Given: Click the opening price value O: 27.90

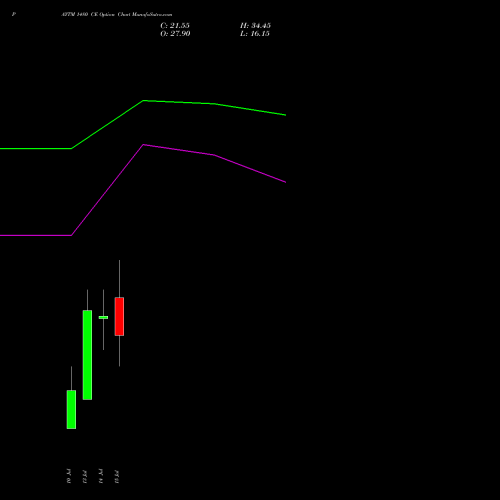Looking at the screenshot, I should coord(175,34).
